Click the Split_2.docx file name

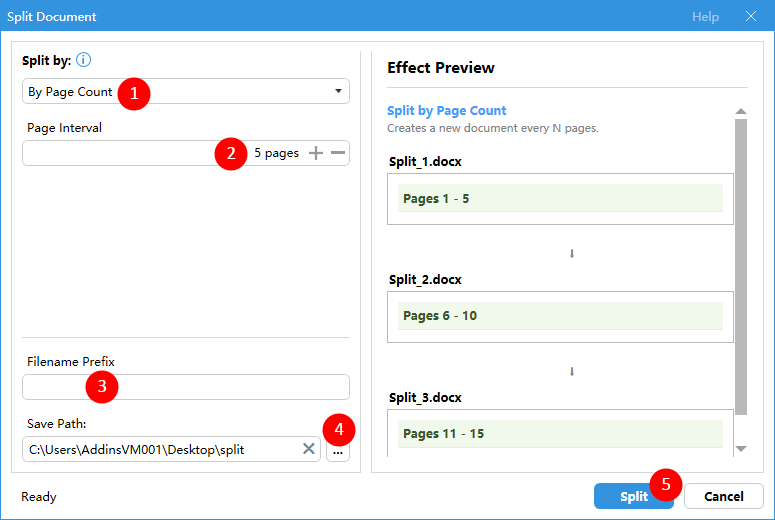pos(425,280)
